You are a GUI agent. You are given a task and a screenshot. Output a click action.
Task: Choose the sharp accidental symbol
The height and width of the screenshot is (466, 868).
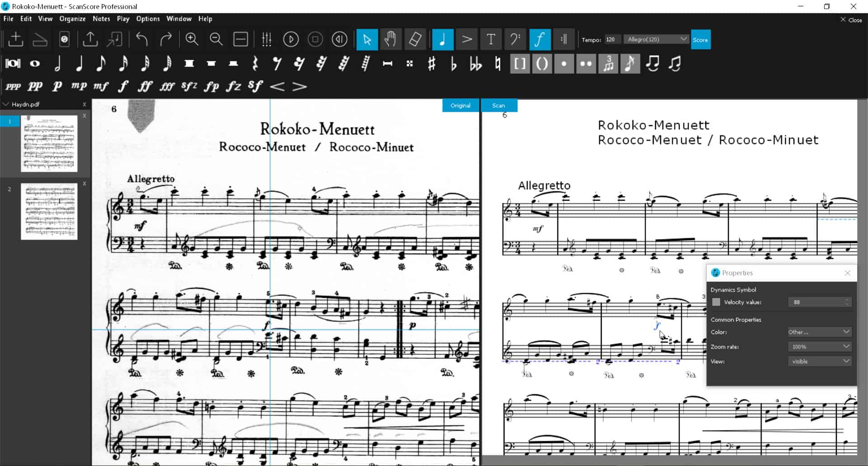[x=431, y=64]
